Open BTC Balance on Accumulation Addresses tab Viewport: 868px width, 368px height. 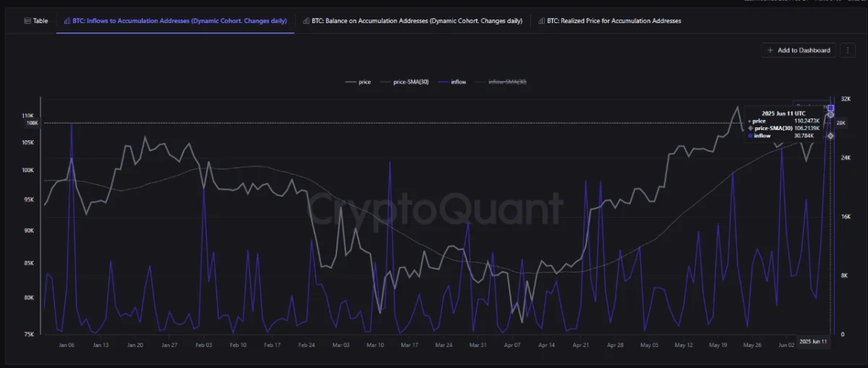point(412,21)
